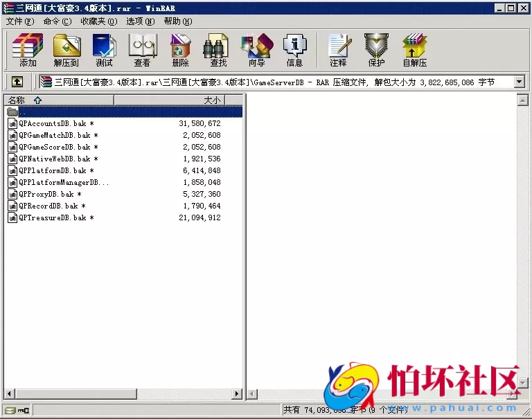Image resolution: width=532 pixels, height=419 pixels.
Task: Open the 选项(N) menu
Action: pyautogui.click(x=141, y=21)
